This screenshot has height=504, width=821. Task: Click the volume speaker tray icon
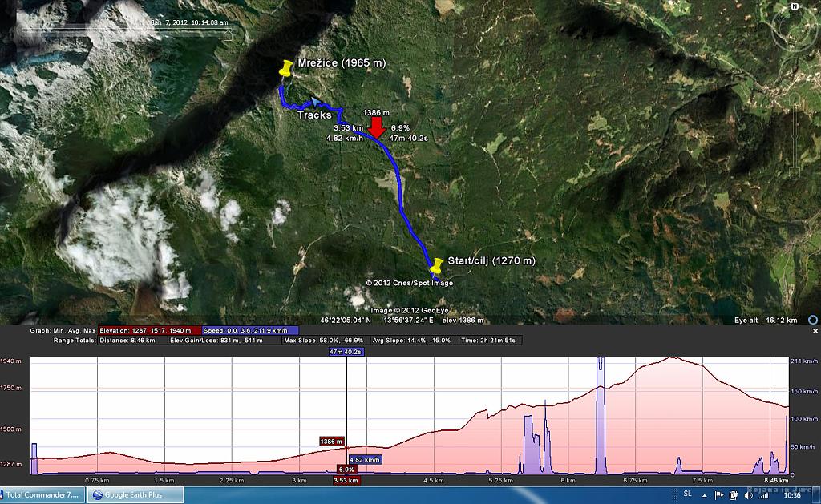[x=749, y=495]
